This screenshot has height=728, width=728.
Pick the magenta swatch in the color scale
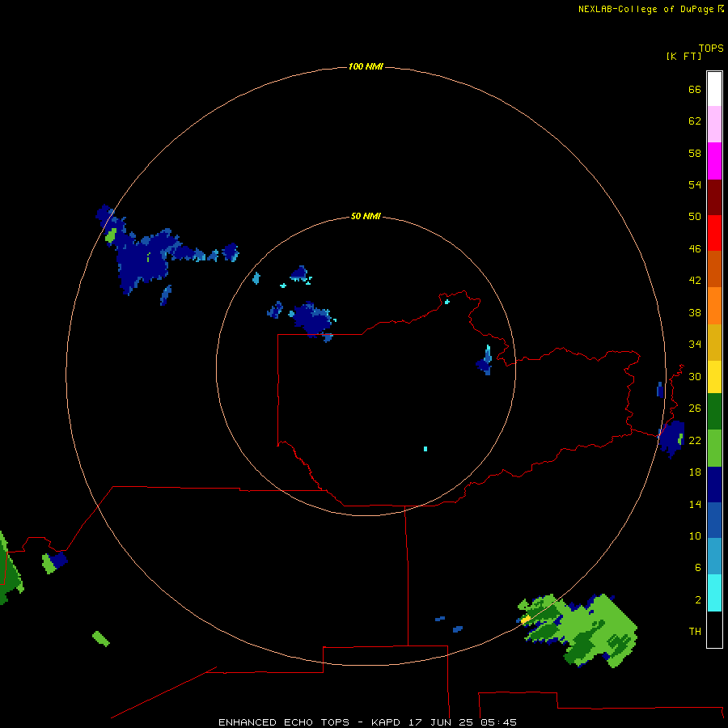pyautogui.click(x=714, y=161)
